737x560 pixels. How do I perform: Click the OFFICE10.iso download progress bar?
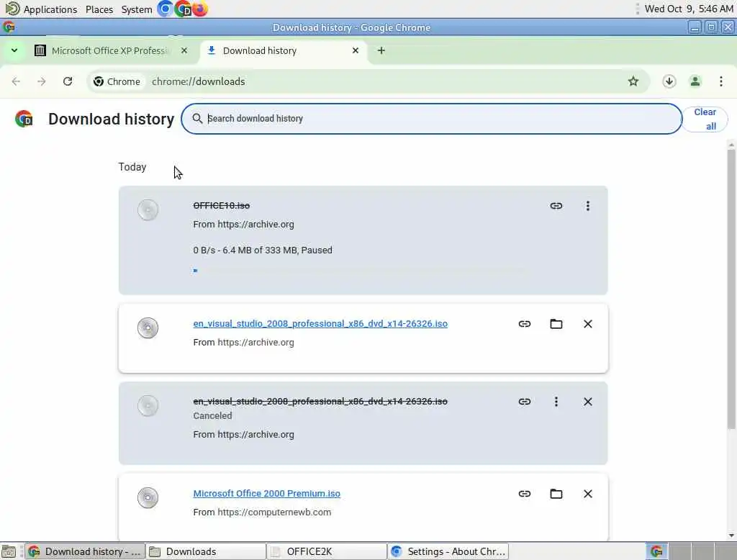(x=360, y=271)
